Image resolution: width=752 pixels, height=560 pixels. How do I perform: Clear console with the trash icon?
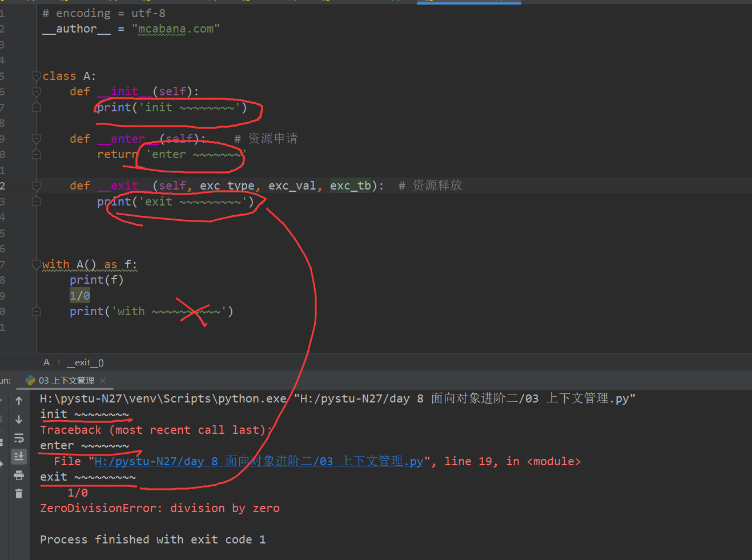pyautogui.click(x=19, y=494)
